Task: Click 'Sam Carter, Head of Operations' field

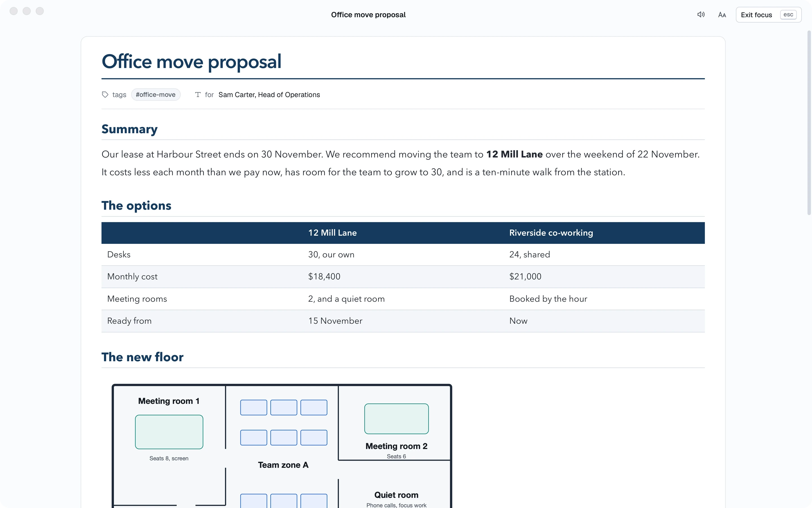Action: [x=269, y=95]
